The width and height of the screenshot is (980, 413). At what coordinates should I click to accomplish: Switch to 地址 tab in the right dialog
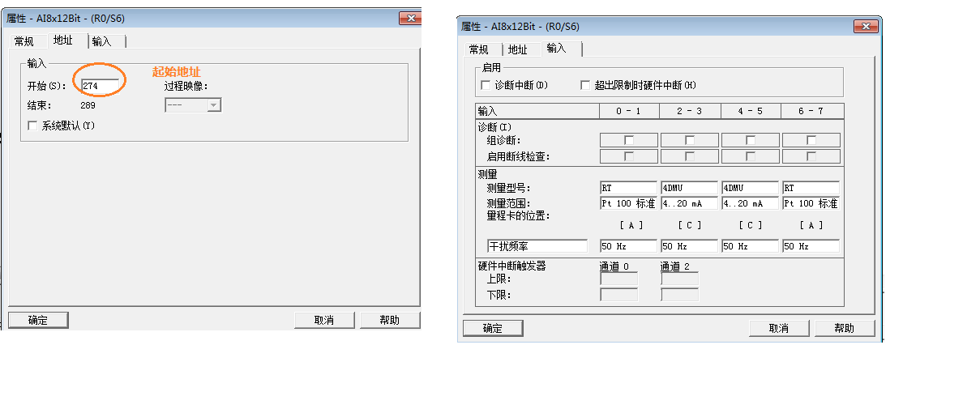[x=518, y=49]
